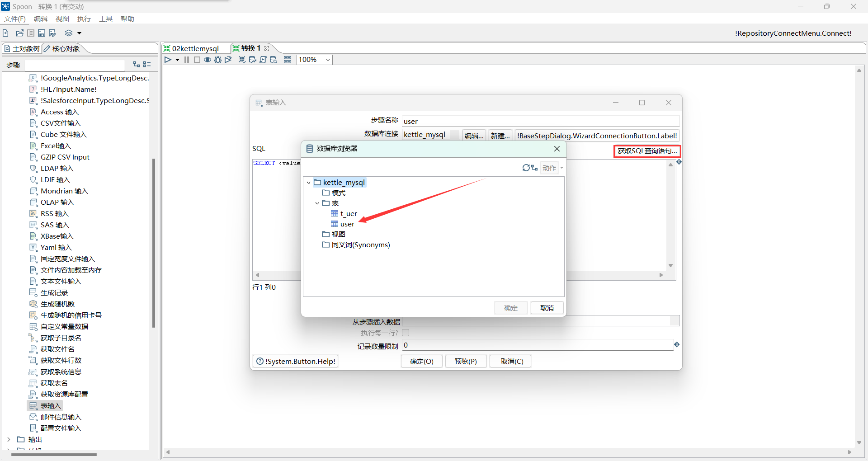Click the 记录数量限制 input field

[537, 345]
